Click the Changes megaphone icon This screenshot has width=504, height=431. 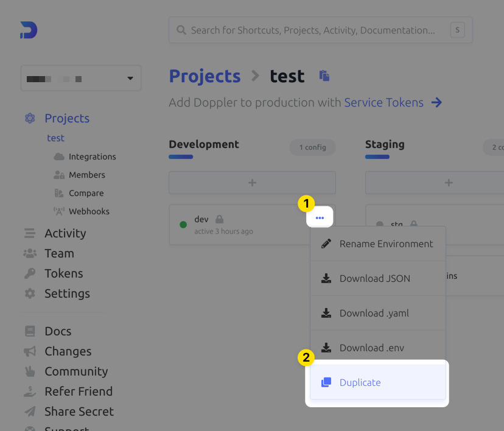[x=30, y=351]
